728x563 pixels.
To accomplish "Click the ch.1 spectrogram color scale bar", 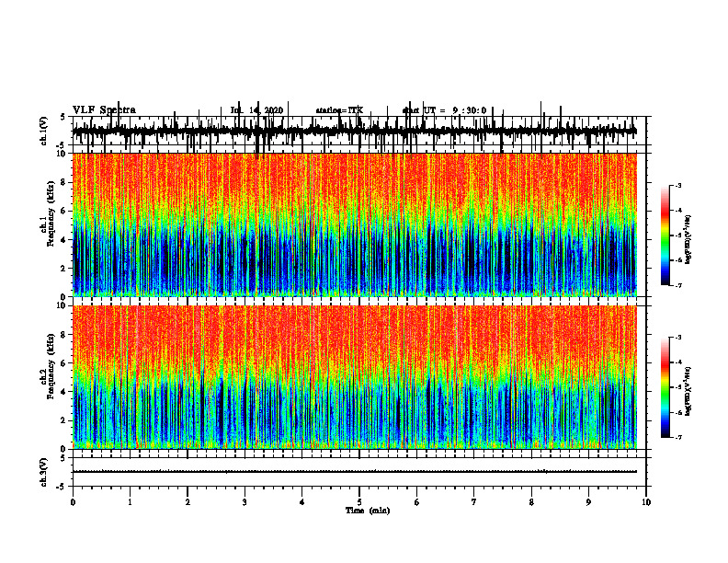I will (x=665, y=236).
